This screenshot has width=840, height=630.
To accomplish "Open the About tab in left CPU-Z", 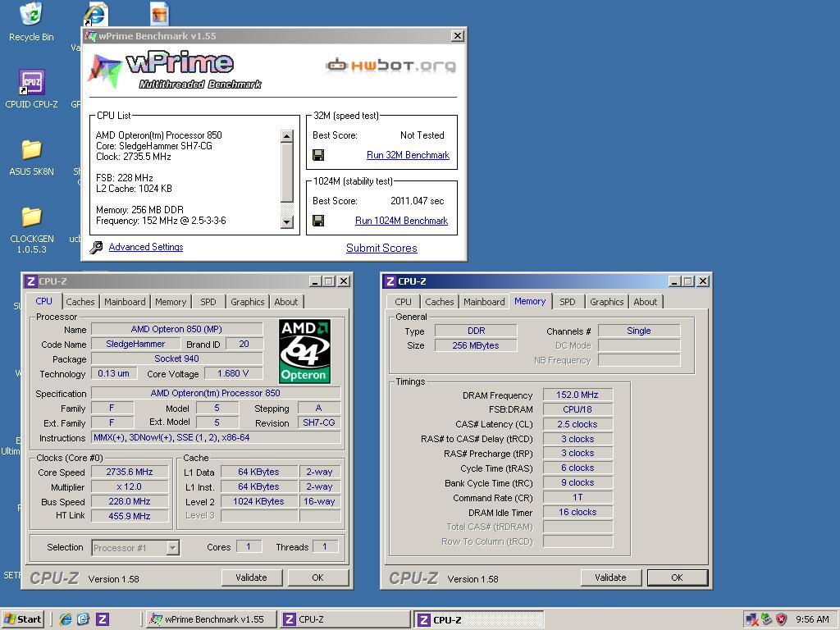I will click(x=286, y=302).
